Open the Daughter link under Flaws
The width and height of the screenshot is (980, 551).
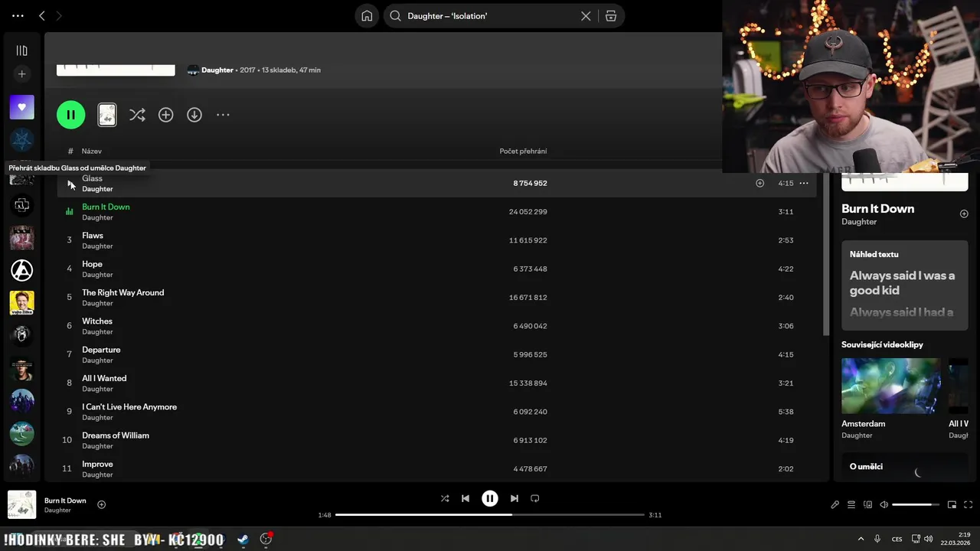pos(97,246)
